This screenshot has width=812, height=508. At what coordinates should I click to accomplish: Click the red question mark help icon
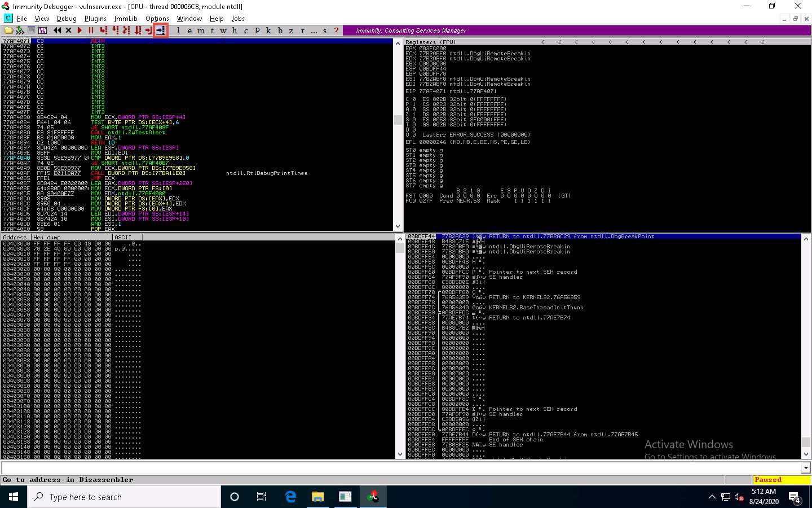[x=336, y=30]
